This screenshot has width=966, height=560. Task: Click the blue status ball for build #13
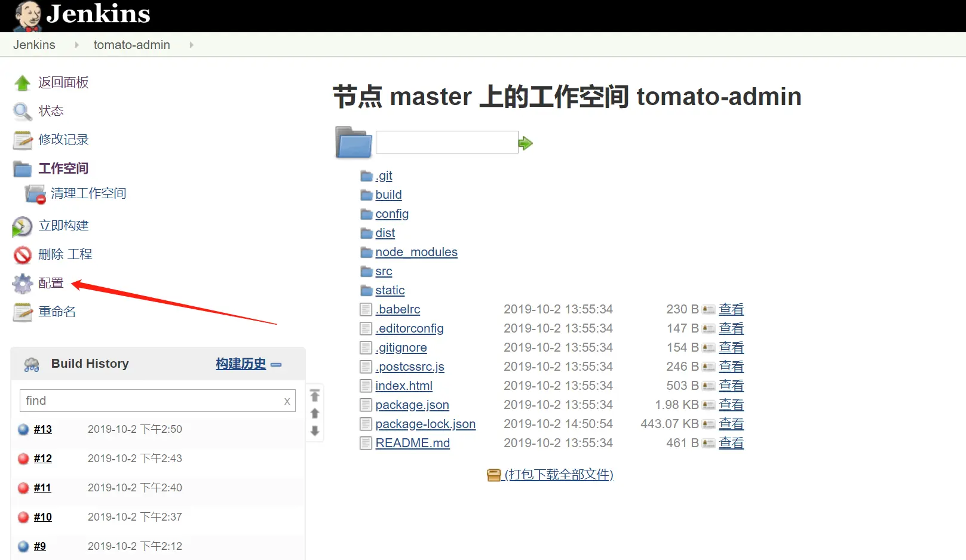point(23,429)
